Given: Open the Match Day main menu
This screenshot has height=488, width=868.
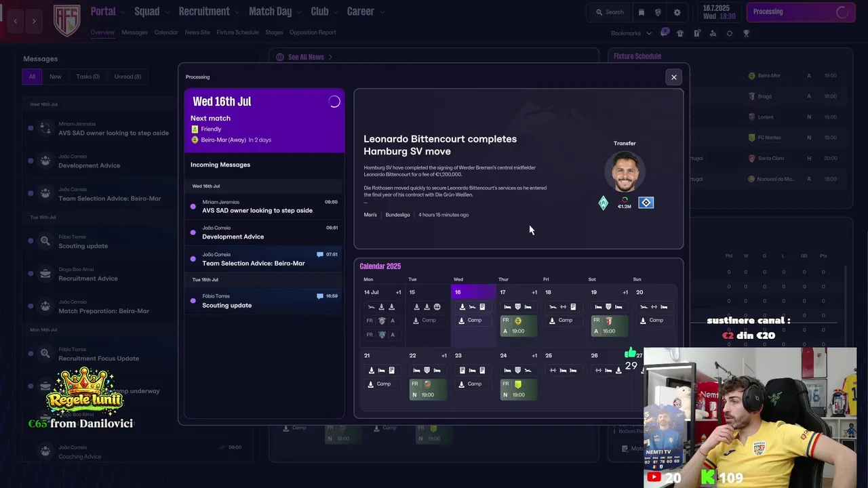Looking at the screenshot, I should tap(270, 12).
